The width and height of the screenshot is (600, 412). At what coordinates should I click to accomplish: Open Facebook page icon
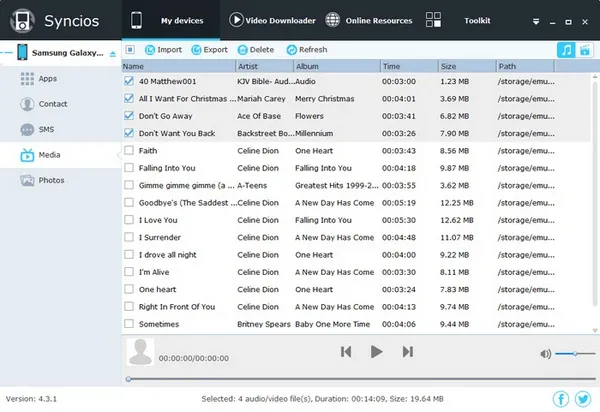560,399
